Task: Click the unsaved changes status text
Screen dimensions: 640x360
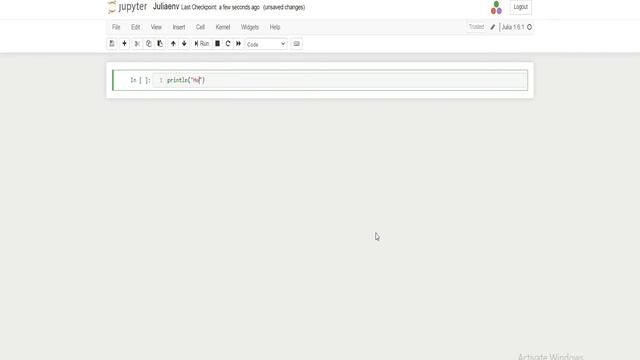Action: 284,7
